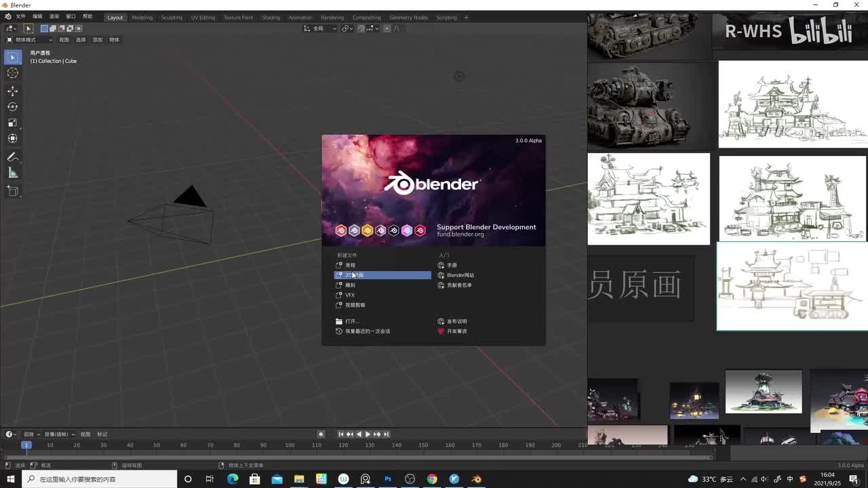Click the Blender logo menu icon
The height and width of the screenshot is (488, 868).
pyautogui.click(x=7, y=17)
